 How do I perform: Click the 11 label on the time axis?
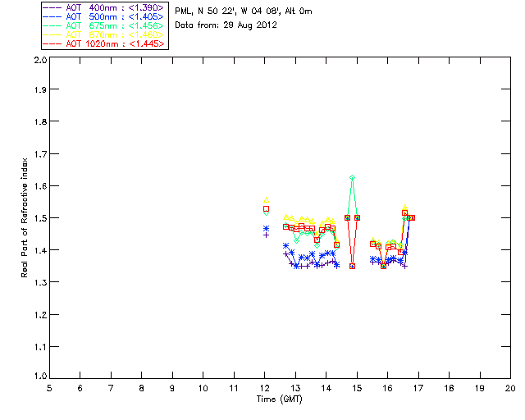[x=234, y=388]
